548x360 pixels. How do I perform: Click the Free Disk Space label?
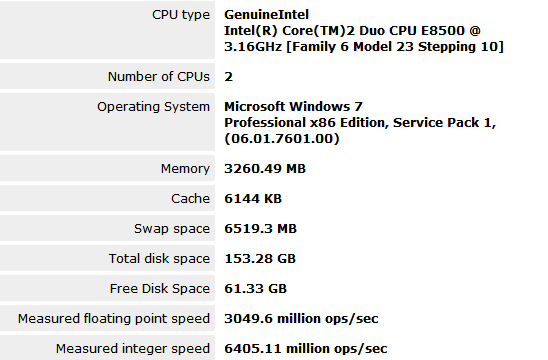pos(160,289)
